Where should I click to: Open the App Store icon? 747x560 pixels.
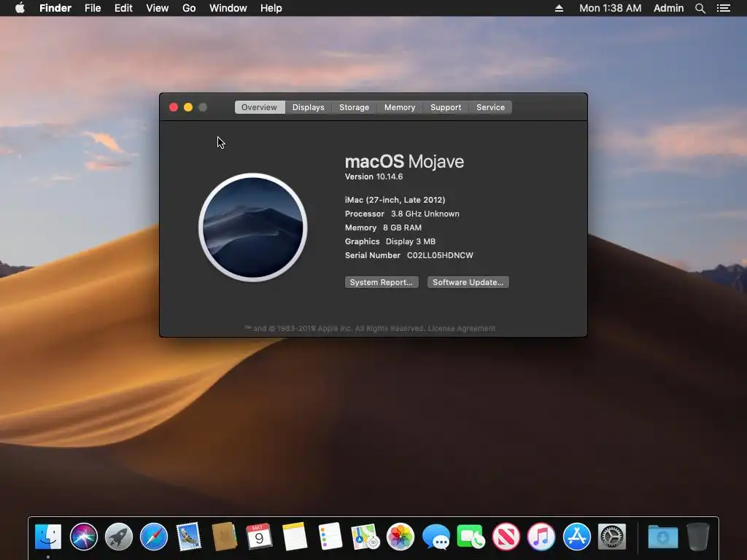(x=576, y=537)
